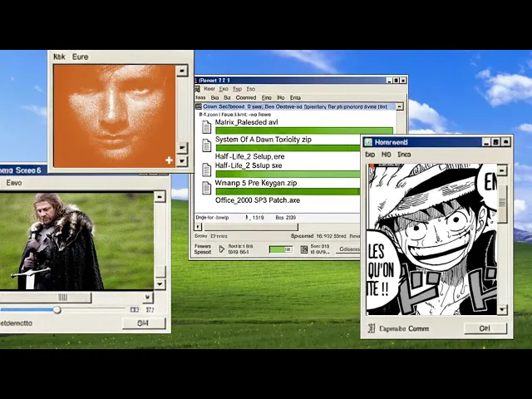Viewport: 532px width, 399px height.
Task: Click the icon left of Eapenabe Comm
Action: [x=372, y=328]
